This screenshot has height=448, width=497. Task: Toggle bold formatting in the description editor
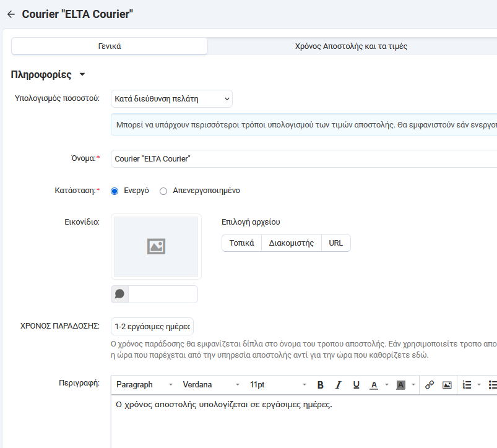click(320, 385)
